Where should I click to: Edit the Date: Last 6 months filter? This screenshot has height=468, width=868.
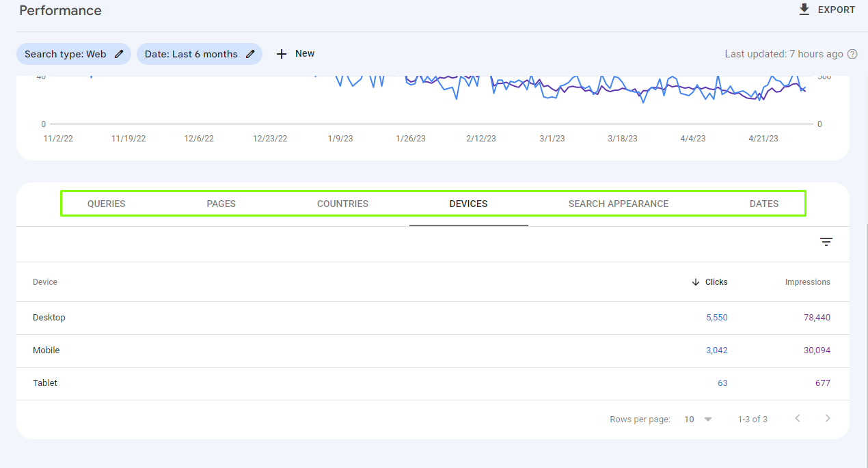pos(250,54)
